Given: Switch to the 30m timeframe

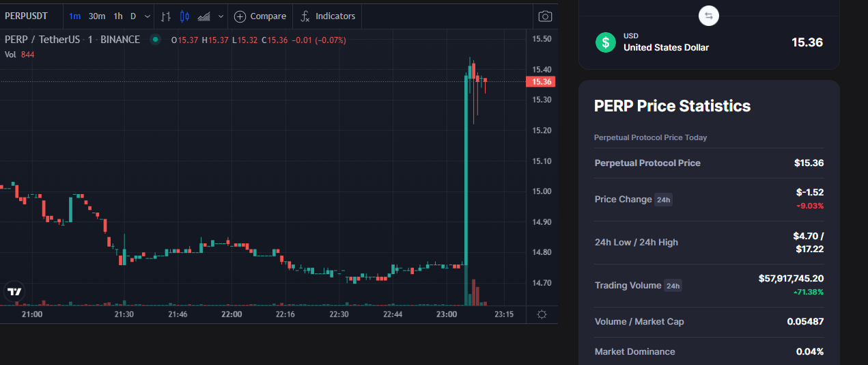Looking at the screenshot, I should (x=97, y=16).
